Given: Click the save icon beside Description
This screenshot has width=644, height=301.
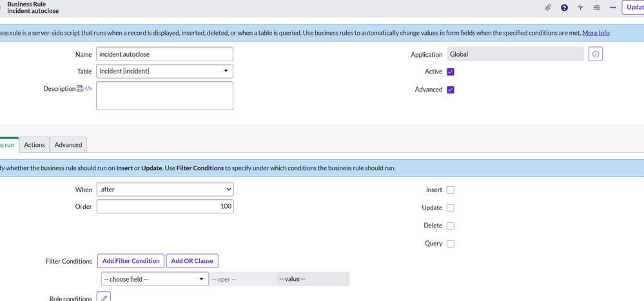Looking at the screenshot, I should 80,89.
